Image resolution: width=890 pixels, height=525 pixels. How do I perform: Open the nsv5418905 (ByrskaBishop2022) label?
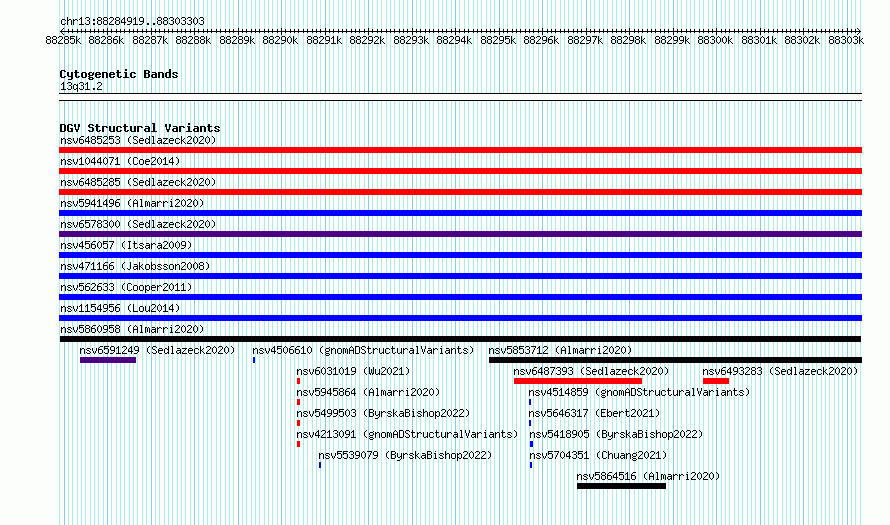click(616, 434)
